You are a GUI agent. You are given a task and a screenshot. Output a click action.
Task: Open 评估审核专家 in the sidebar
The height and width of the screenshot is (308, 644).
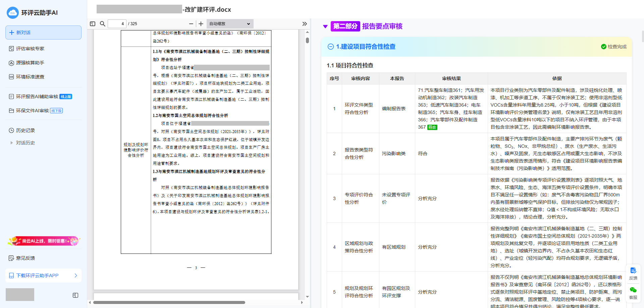(x=30, y=49)
